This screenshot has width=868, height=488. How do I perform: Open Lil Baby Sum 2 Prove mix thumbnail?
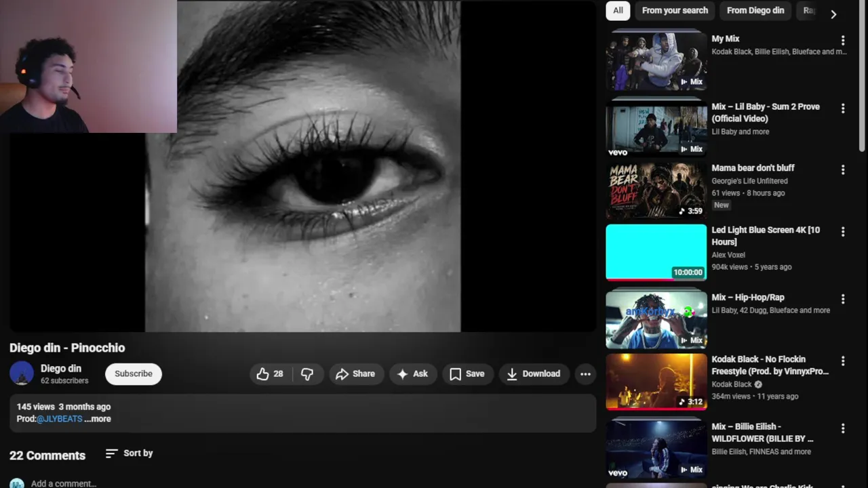pyautogui.click(x=656, y=128)
